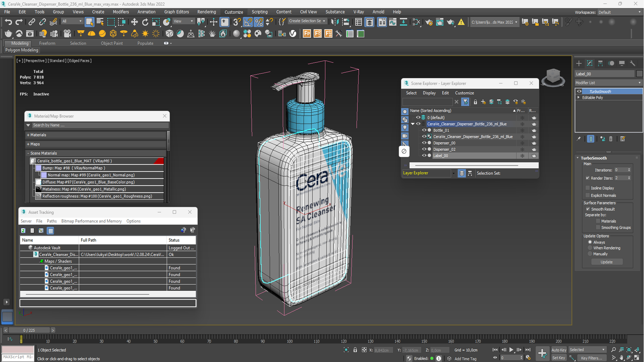The image size is (644, 362).
Task: Collapse the CeraVe_Cleanser layer in Layer Explorer
Action: click(x=413, y=124)
